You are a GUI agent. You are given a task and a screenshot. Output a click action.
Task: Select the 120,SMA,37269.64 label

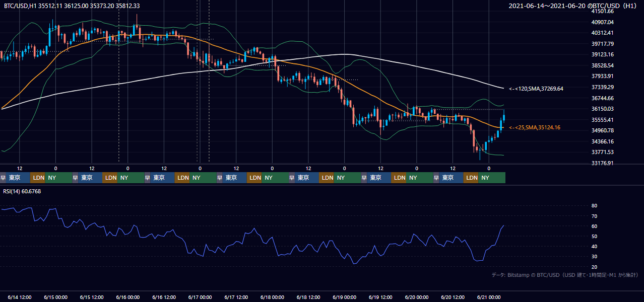[x=536, y=89]
